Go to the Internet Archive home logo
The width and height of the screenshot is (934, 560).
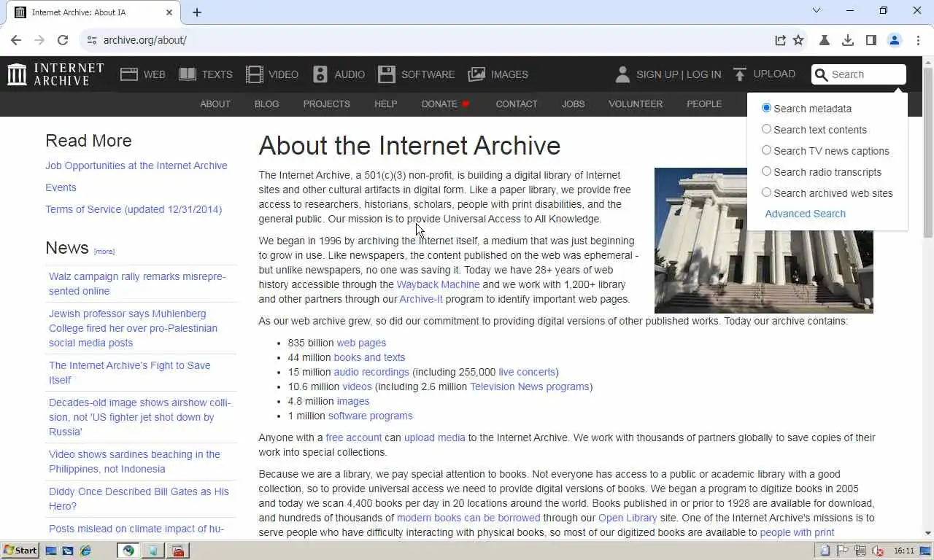pos(55,74)
